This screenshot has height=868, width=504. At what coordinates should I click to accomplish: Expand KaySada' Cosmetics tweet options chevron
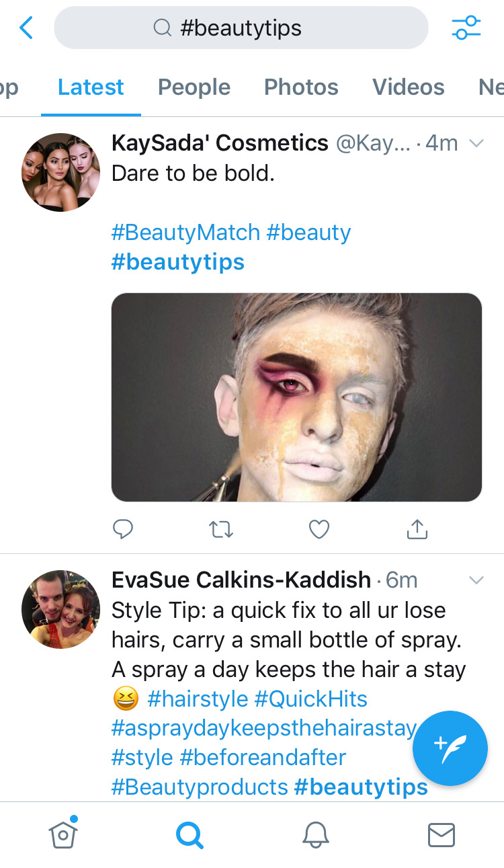click(x=476, y=143)
